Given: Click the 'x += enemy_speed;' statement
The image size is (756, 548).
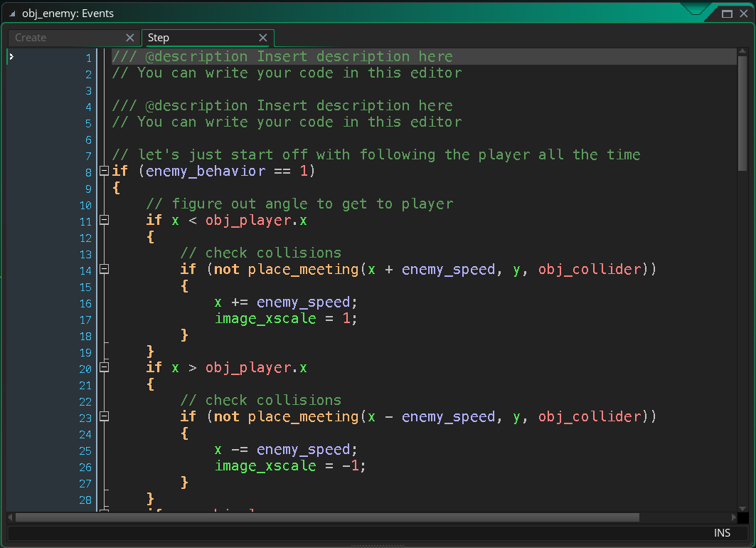Looking at the screenshot, I should pos(286,302).
